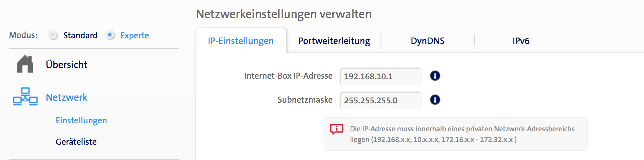Click into the Subnetzmaske input field
The image size is (644, 160).
point(380,100)
